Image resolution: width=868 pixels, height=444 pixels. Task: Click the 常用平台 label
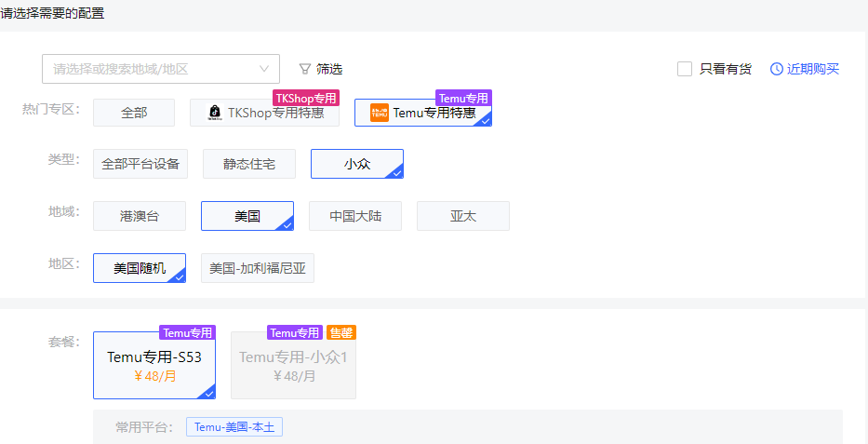144,427
